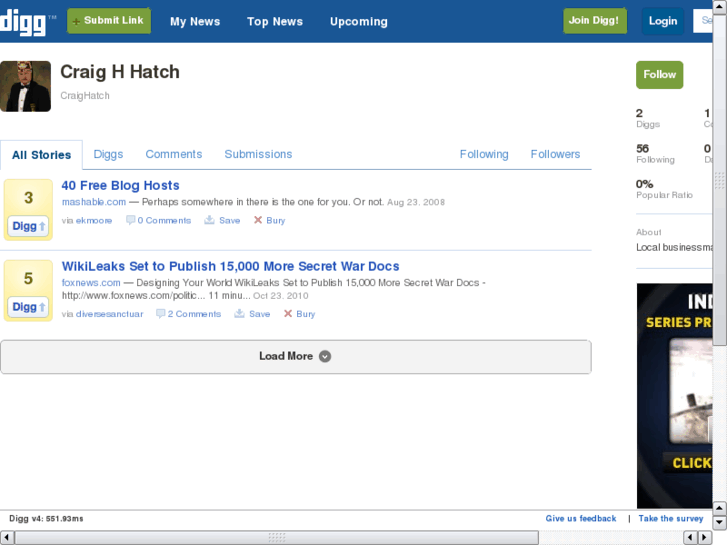Click the horizontal scrollbar thumb
Viewport: 727px width, 545px height.
pyautogui.click(x=277, y=538)
